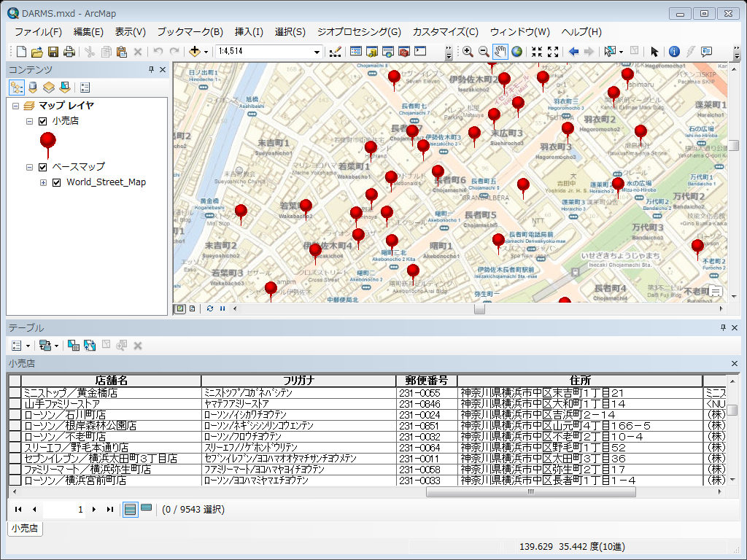Open Add Data dropdown arrow
747x560 pixels.
(206, 52)
